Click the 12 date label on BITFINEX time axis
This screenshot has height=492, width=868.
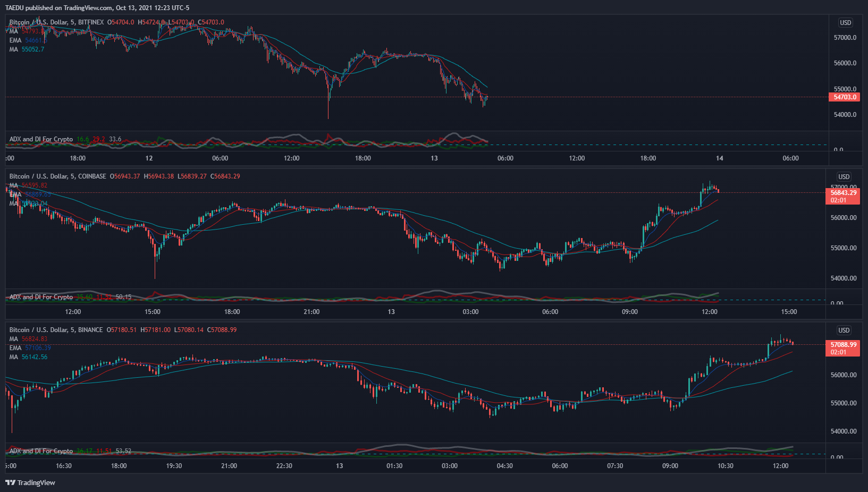(149, 158)
